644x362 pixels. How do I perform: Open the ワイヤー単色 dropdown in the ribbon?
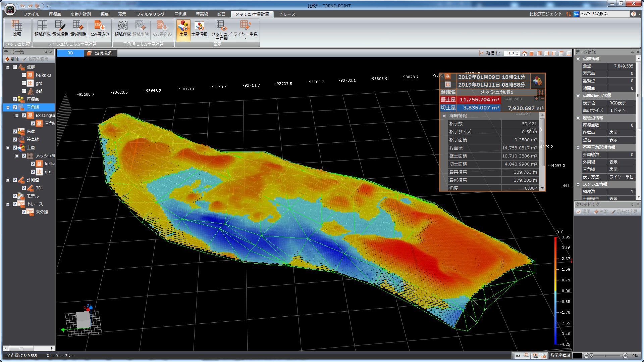(x=245, y=39)
